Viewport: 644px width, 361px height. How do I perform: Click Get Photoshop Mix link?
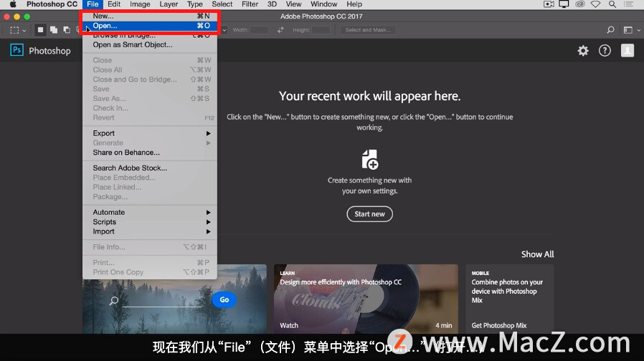[x=498, y=325]
